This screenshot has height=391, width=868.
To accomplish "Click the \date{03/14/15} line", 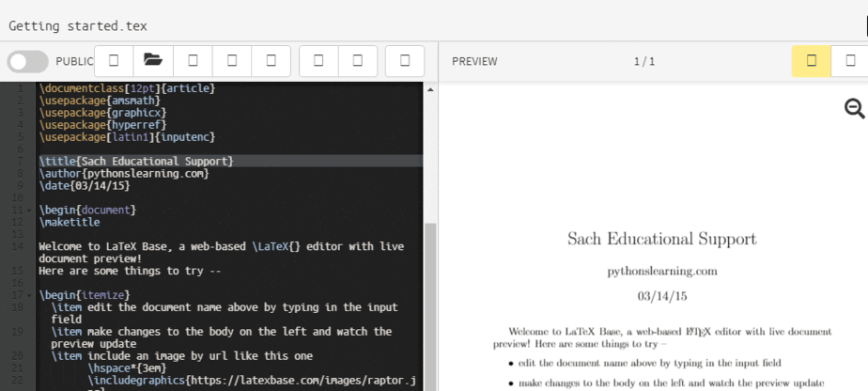I will point(85,185).
